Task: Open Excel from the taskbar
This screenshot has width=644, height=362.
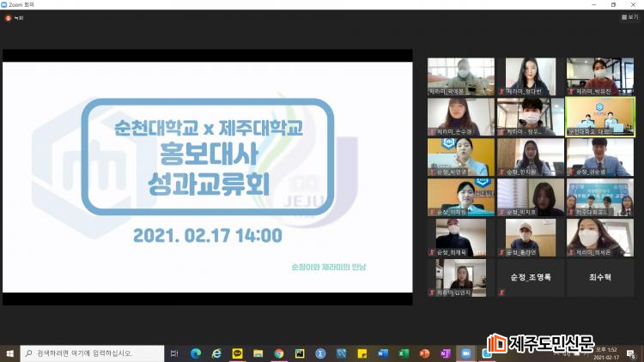Action: [404, 353]
